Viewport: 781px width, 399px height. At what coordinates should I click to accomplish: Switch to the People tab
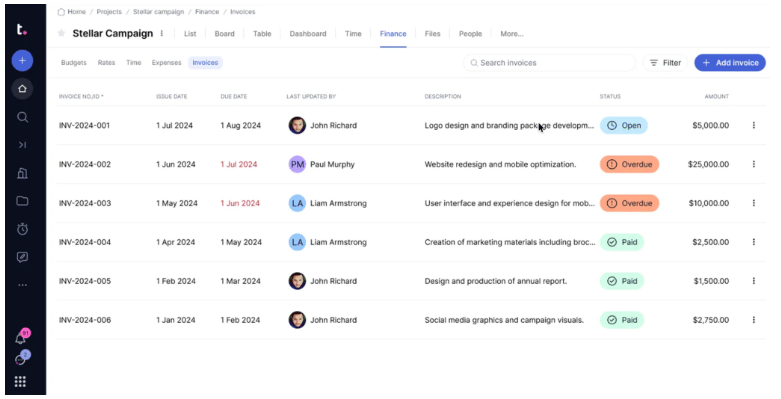[x=470, y=34]
